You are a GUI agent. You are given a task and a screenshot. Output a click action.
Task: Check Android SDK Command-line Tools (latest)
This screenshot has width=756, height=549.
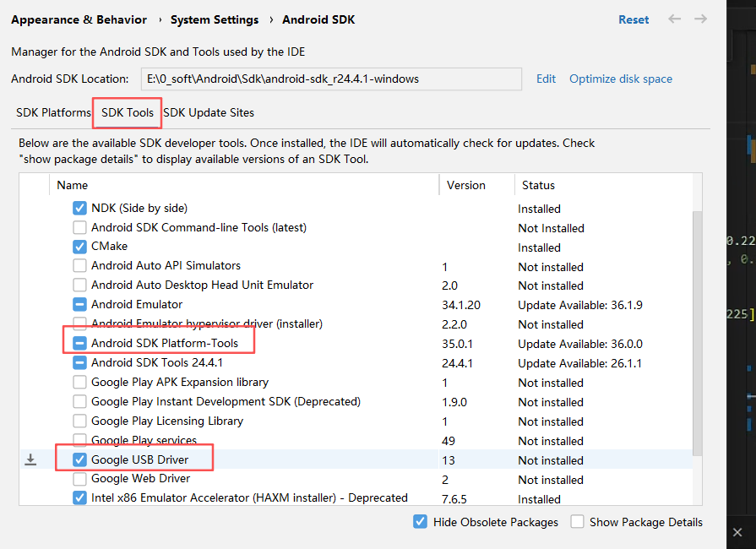79,227
